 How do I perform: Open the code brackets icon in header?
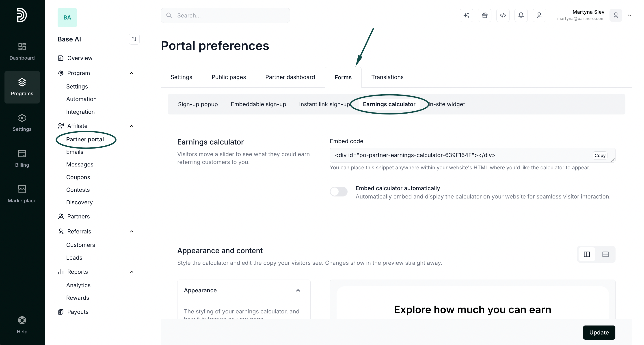pyautogui.click(x=503, y=15)
